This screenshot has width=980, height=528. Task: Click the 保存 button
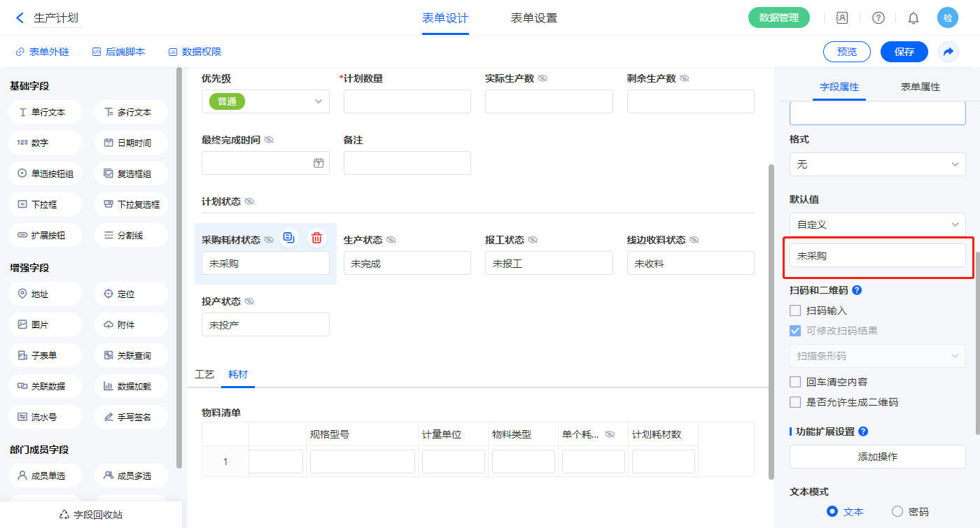pos(904,52)
